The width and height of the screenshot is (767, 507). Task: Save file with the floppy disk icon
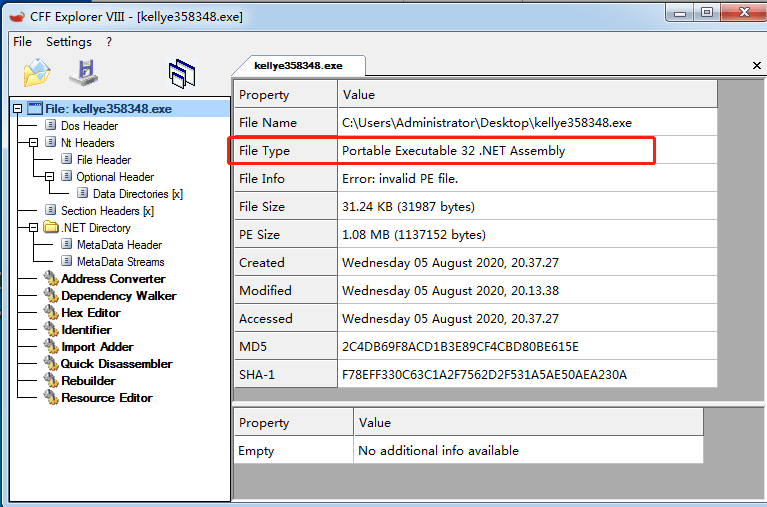pos(84,73)
